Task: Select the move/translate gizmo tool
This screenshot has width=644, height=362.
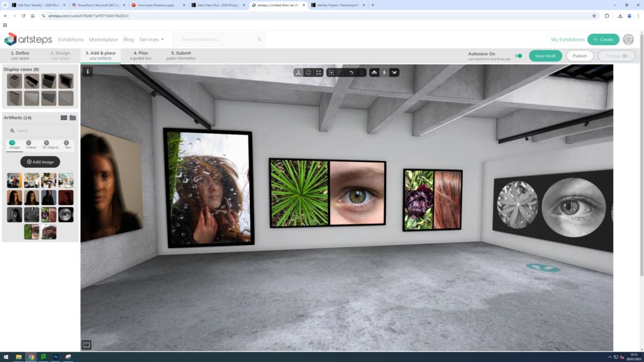Action: [298, 73]
